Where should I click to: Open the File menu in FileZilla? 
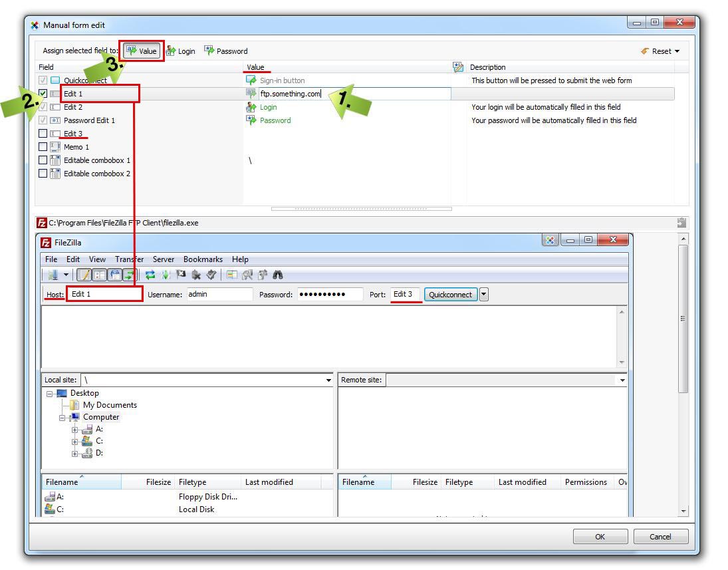(51, 259)
